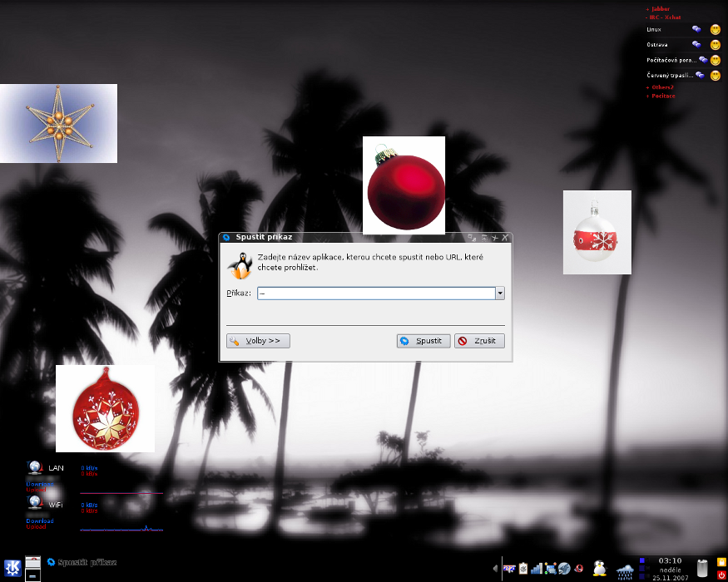Expand options with Volby >> button
The width and height of the screenshot is (728, 582).
click(258, 341)
